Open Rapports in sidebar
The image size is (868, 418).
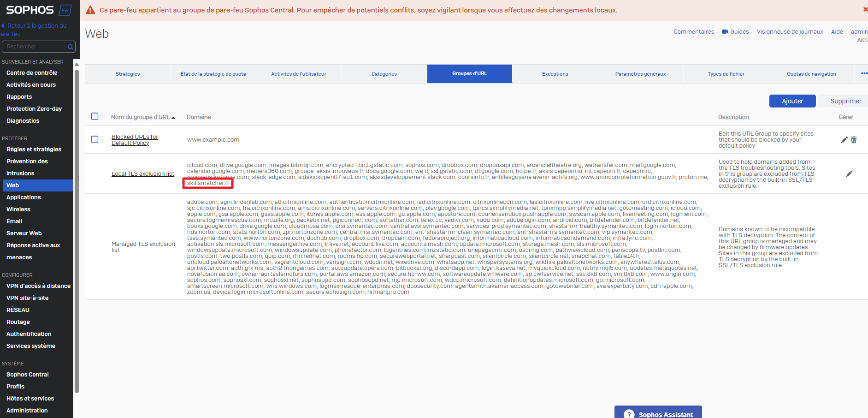[19, 97]
